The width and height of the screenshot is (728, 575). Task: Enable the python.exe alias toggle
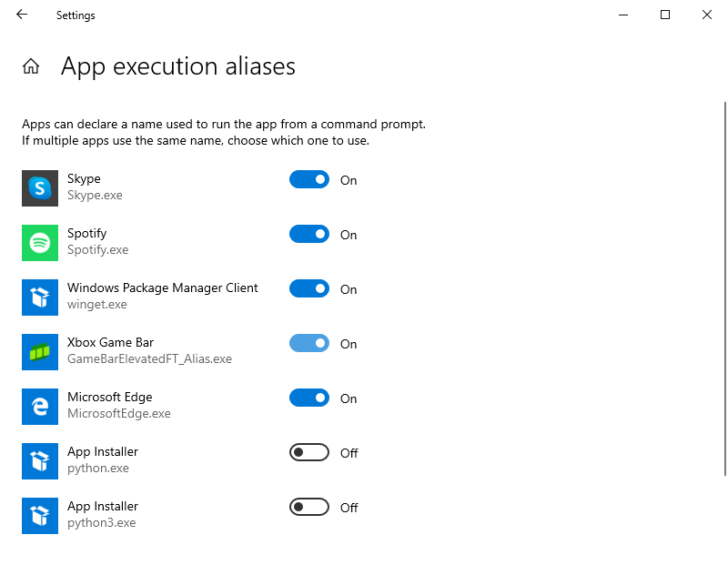click(x=309, y=453)
